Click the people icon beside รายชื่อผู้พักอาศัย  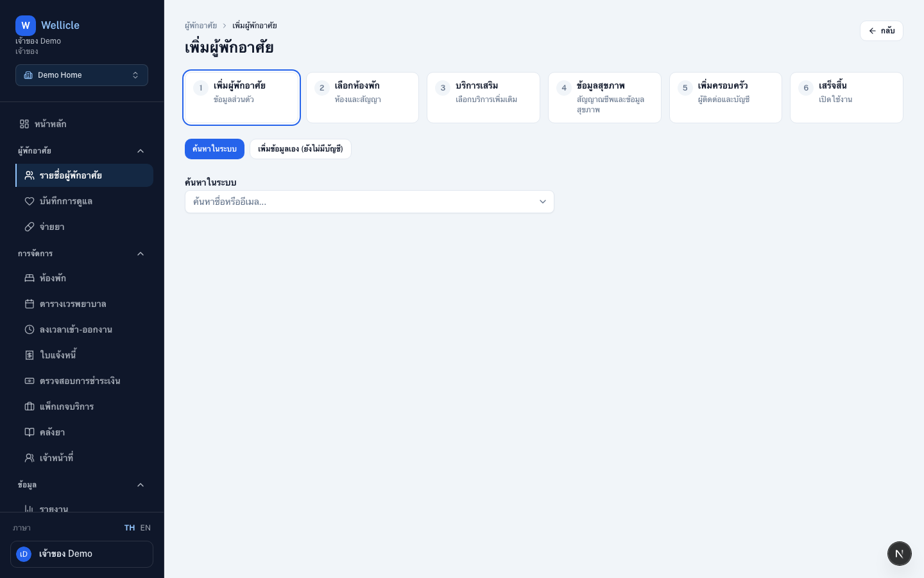click(x=30, y=175)
